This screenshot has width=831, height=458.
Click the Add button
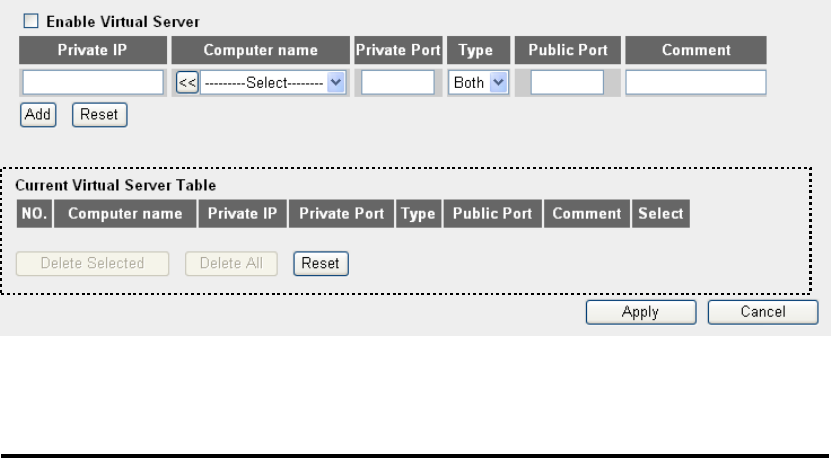click(38, 114)
